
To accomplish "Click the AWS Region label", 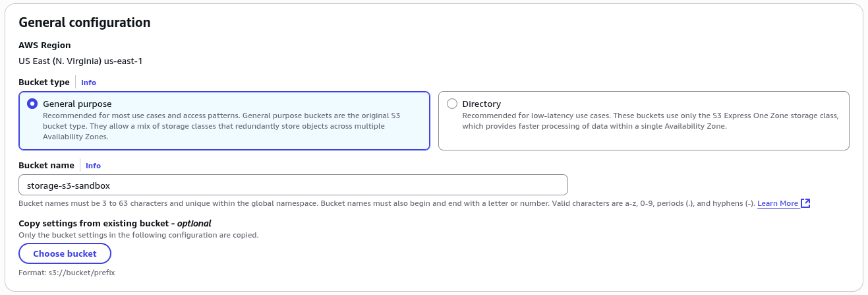I will (45, 46).
